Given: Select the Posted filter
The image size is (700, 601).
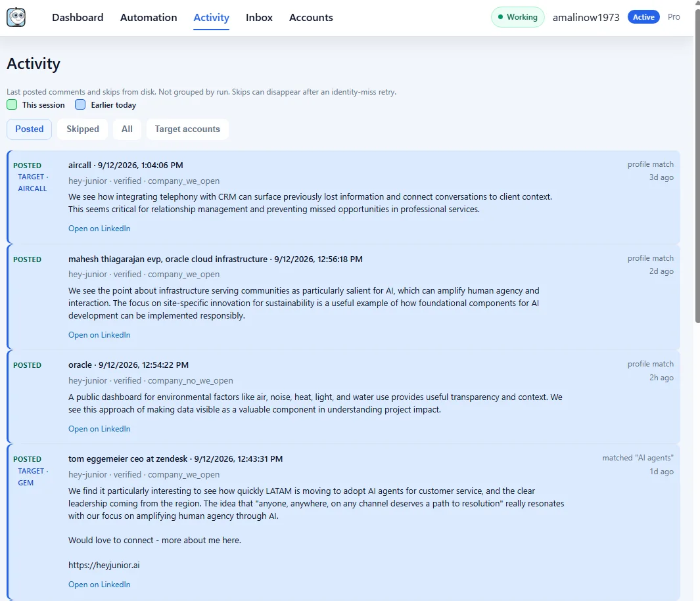Looking at the screenshot, I should (x=30, y=129).
